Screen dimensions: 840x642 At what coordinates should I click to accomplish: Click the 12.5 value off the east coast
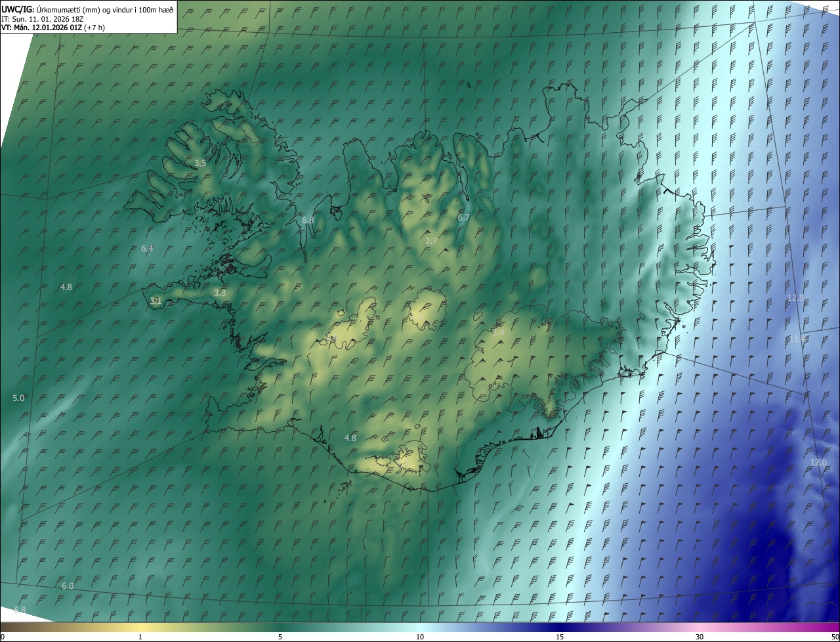(x=795, y=298)
